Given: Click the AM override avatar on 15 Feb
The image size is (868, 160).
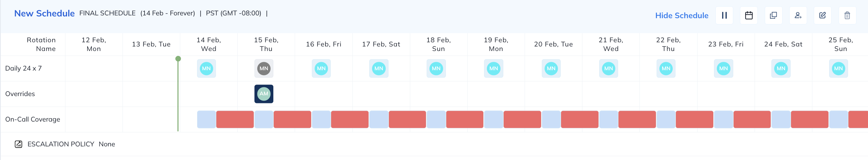Looking at the screenshot, I should (x=264, y=94).
